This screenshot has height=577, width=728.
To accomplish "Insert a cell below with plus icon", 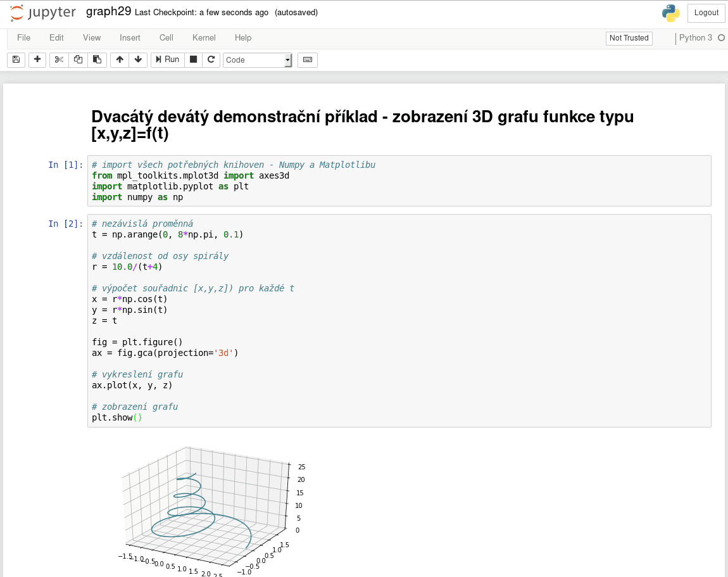I will 37,60.
